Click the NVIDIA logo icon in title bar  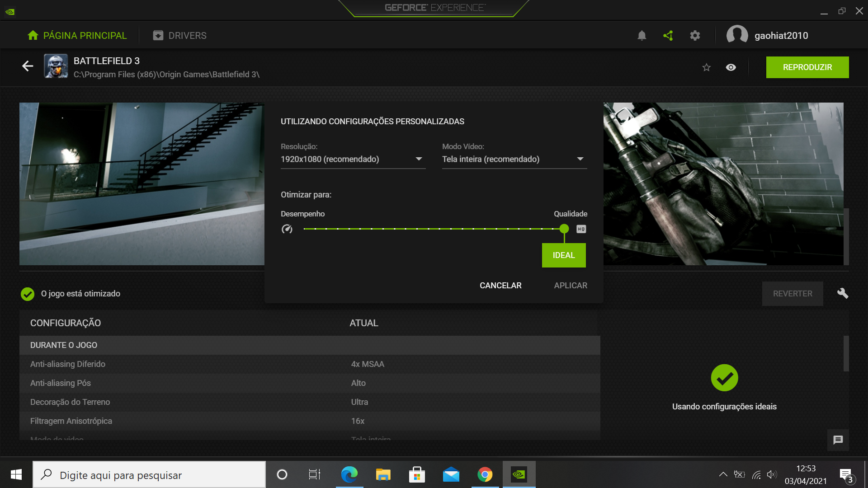point(10,11)
